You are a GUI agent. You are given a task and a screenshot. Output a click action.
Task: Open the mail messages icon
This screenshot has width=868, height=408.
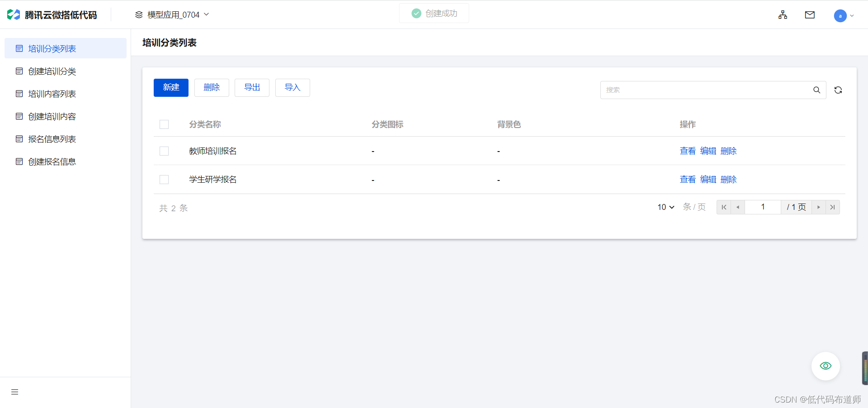click(810, 15)
